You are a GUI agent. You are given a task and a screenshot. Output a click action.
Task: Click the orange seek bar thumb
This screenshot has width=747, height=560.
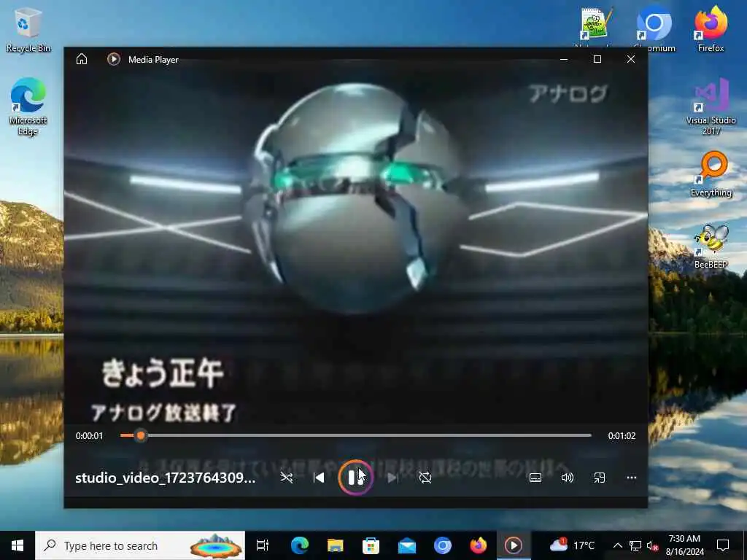pyautogui.click(x=141, y=435)
